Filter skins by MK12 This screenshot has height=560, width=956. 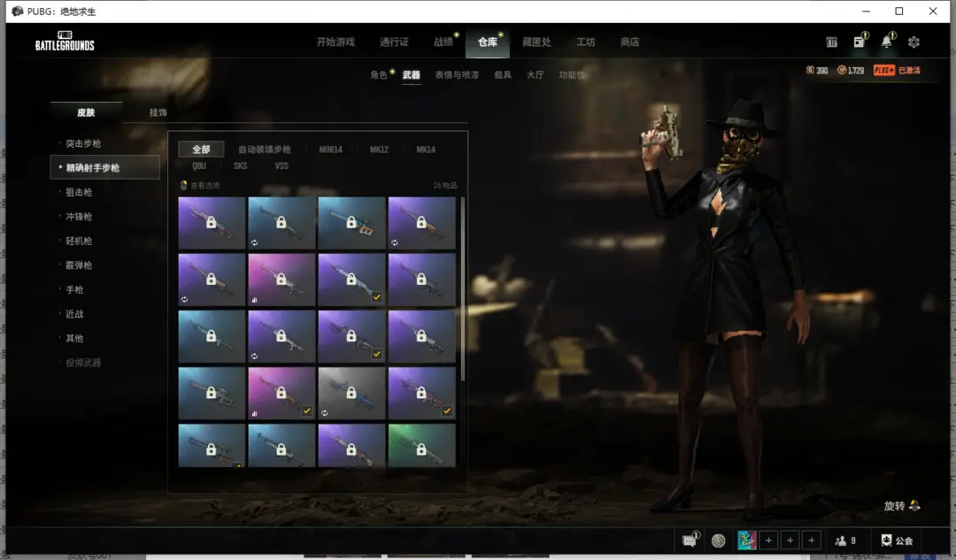379,150
